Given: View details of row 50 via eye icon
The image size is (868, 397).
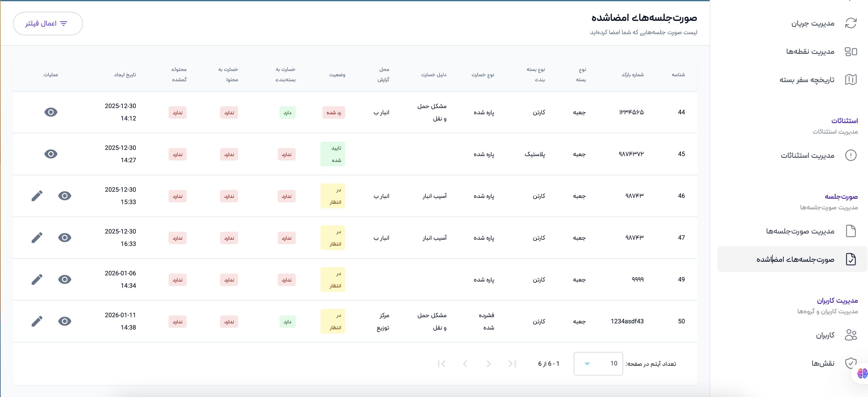Looking at the screenshot, I should (65, 321).
